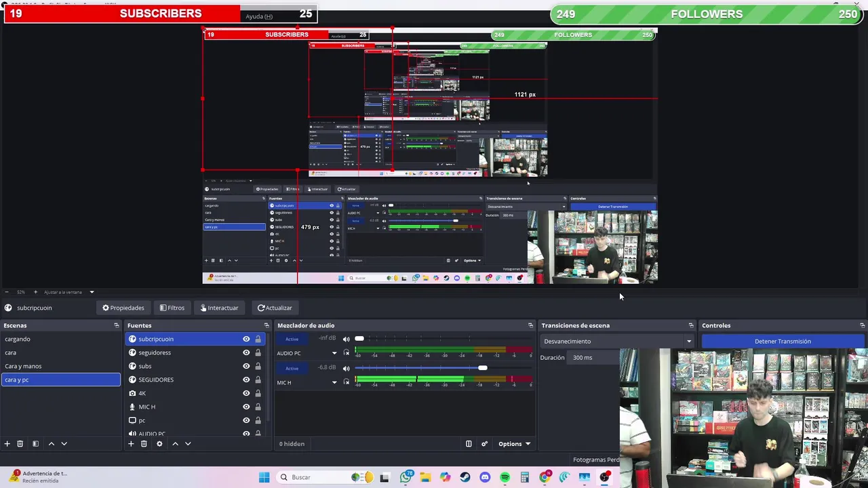The image size is (868, 488).
Task: Click Active button for AUDIO PC
Action: (292, 339)
